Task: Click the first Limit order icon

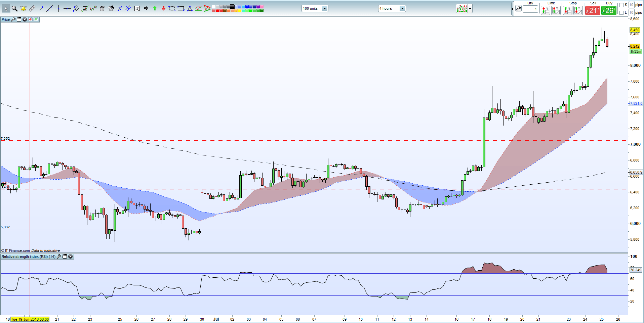Action: (545, 10)
